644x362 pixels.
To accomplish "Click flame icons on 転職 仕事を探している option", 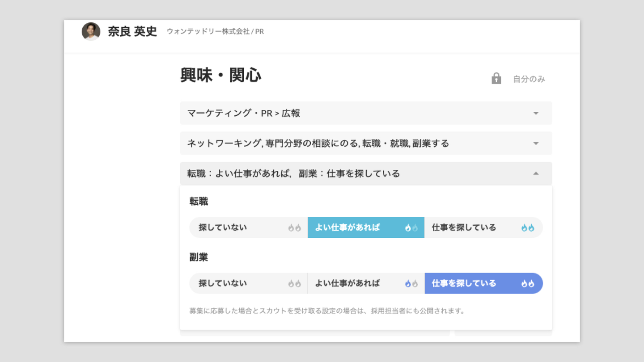I will [x=528, y=228].
